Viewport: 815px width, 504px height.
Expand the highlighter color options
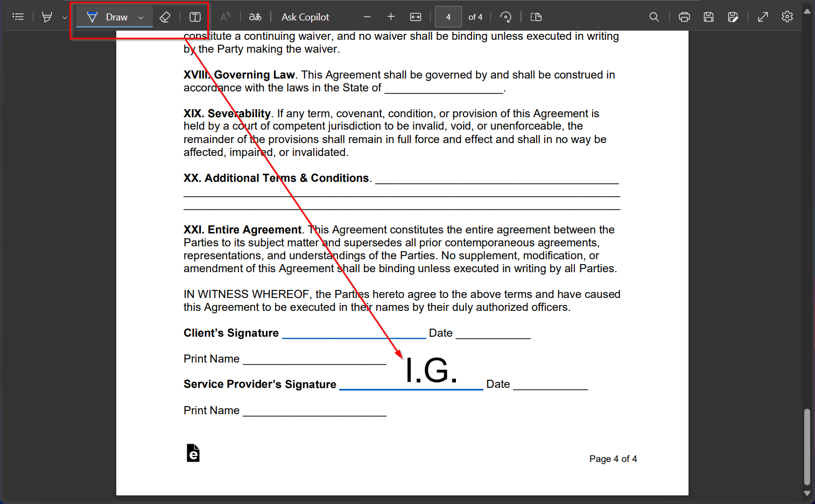(64, 17)
